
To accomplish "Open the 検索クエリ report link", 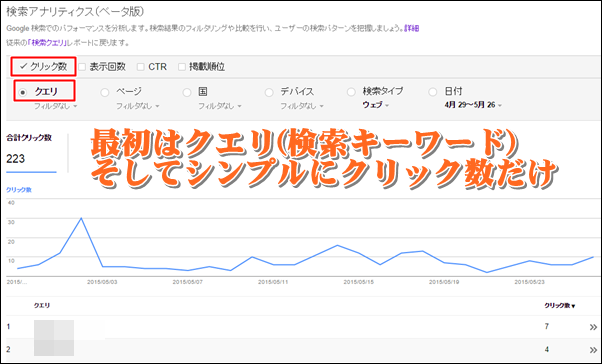I will 48,43.
